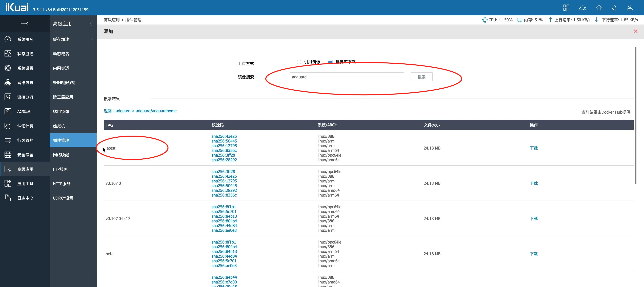Click the 文件大小 column header

click(x=432, y=125)
